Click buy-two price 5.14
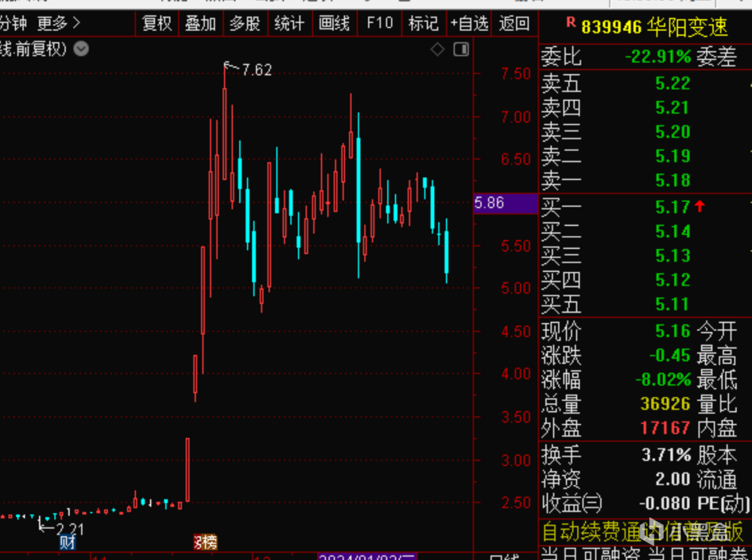 pyautogui.click(x=673, y=232)
